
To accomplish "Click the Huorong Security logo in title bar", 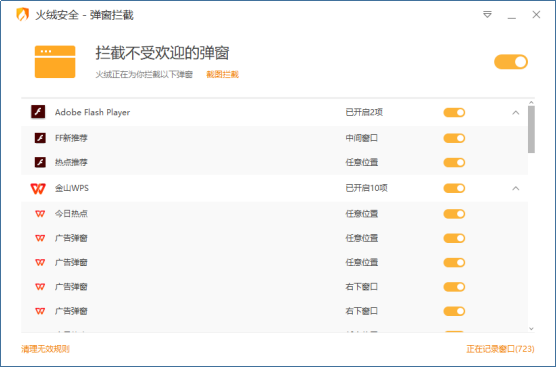I will click(x=22, y=15).
